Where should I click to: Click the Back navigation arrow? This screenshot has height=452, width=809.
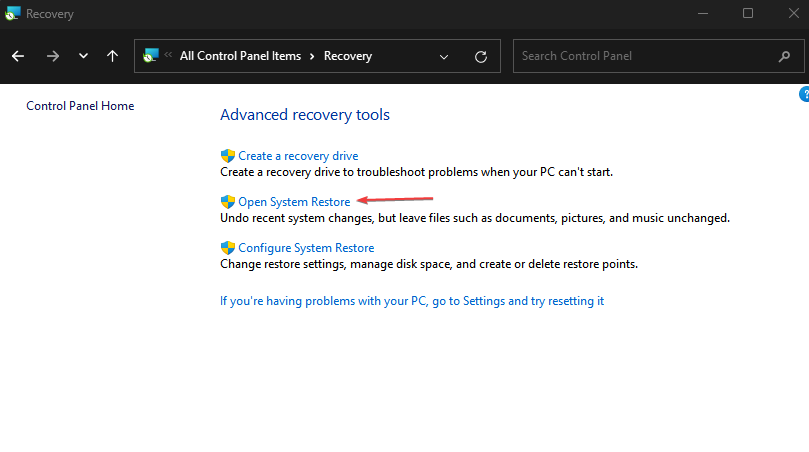click(18, 56)
